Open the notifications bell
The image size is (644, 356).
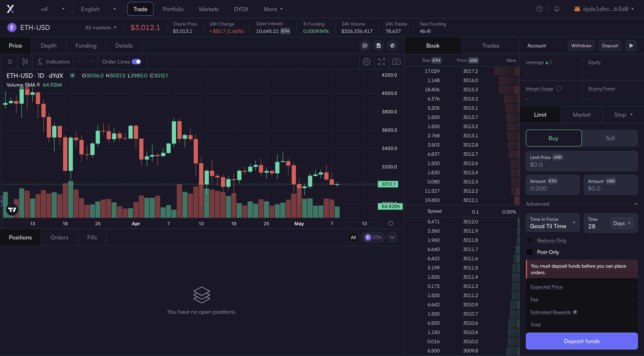point(557,9)
